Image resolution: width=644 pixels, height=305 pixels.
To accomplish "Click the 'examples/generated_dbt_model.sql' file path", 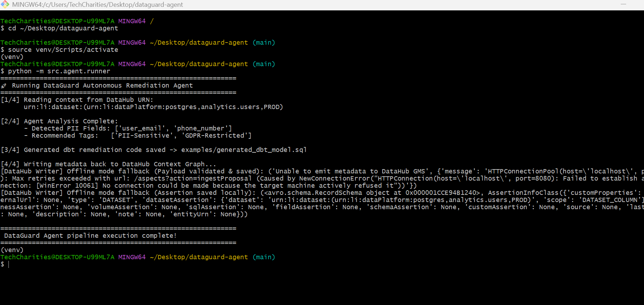I will (244, 150).
